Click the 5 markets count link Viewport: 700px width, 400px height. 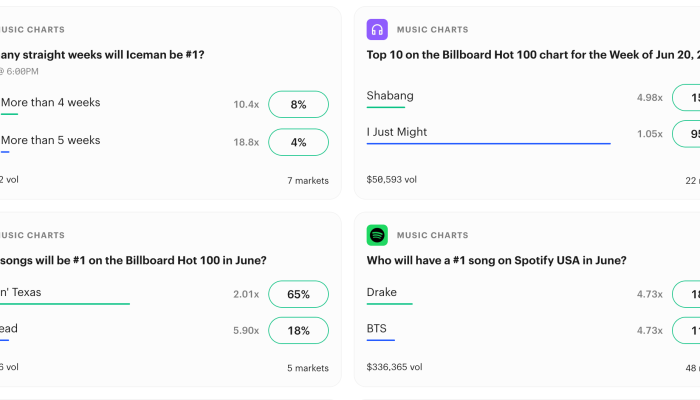pos(308,368)
